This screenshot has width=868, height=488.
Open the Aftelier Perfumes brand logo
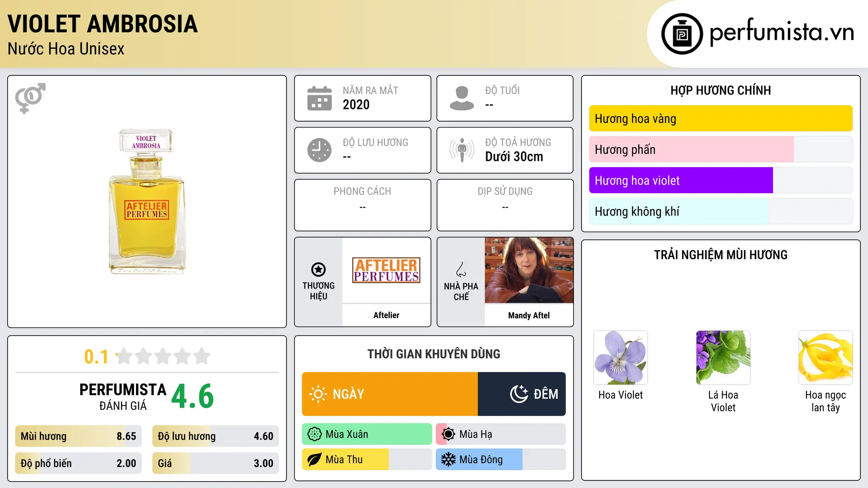[x=386, y=270]
